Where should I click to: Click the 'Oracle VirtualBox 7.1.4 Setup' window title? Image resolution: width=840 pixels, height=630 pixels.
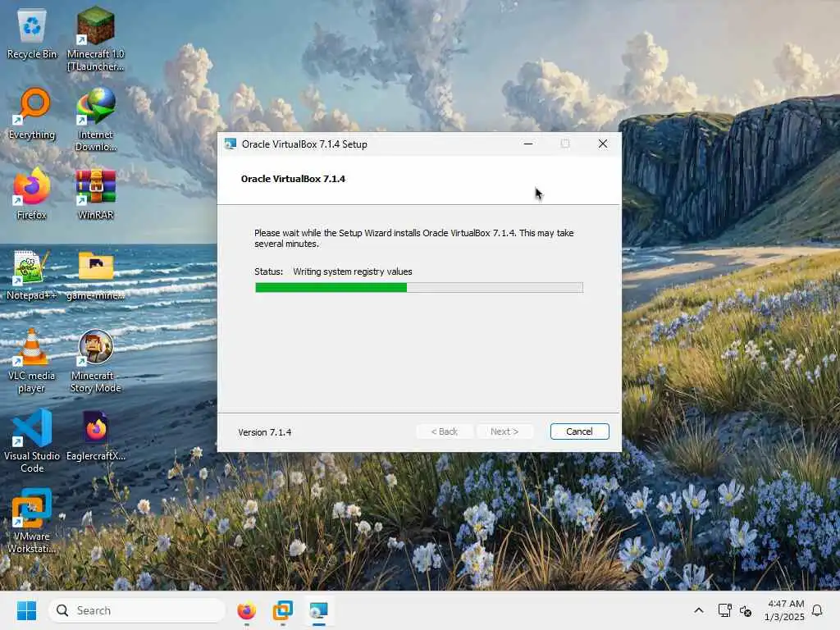click(304, 144)
